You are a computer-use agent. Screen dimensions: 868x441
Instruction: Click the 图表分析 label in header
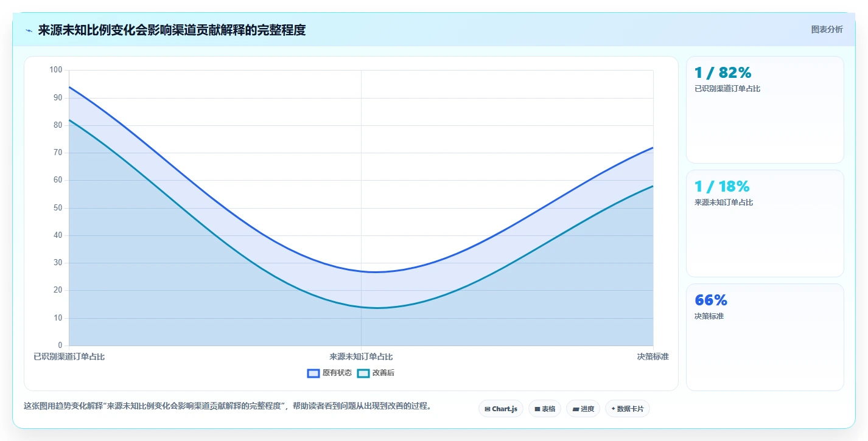(827, 30)
